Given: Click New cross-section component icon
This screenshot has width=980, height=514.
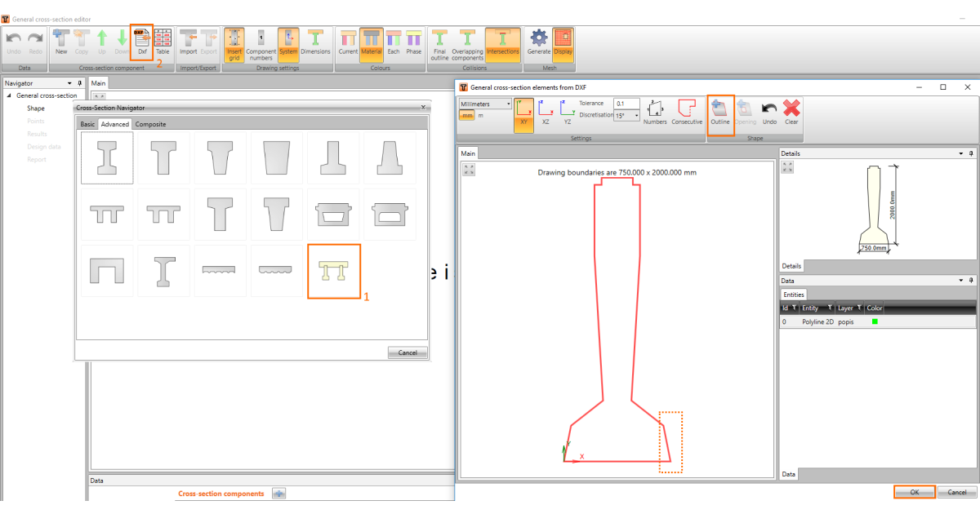Looking at the screenshot, I should (x=61, y=41).
